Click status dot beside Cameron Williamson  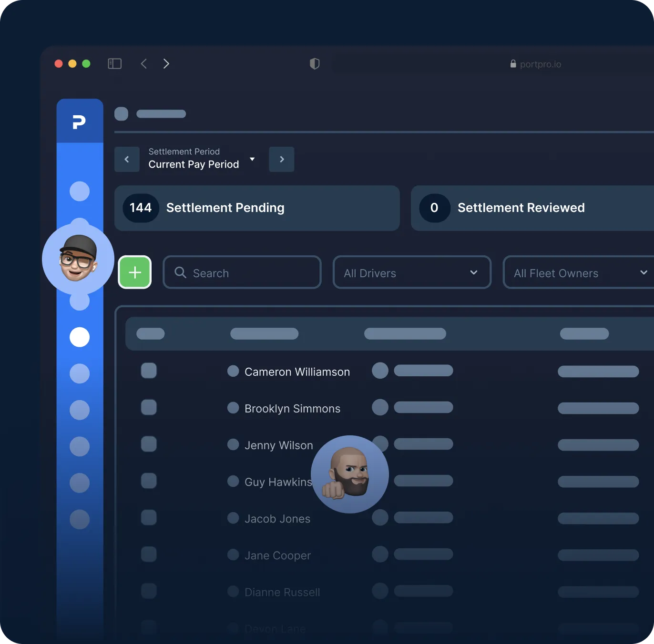pyautogui.click(x=233, y=371)
